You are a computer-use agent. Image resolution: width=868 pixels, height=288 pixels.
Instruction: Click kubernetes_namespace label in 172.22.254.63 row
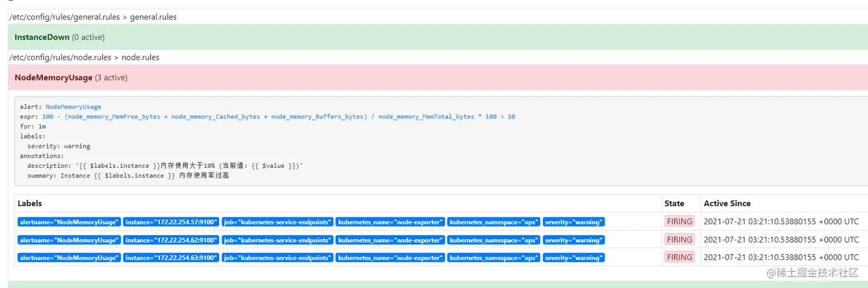pyautogui.click(x=494, y=258)
